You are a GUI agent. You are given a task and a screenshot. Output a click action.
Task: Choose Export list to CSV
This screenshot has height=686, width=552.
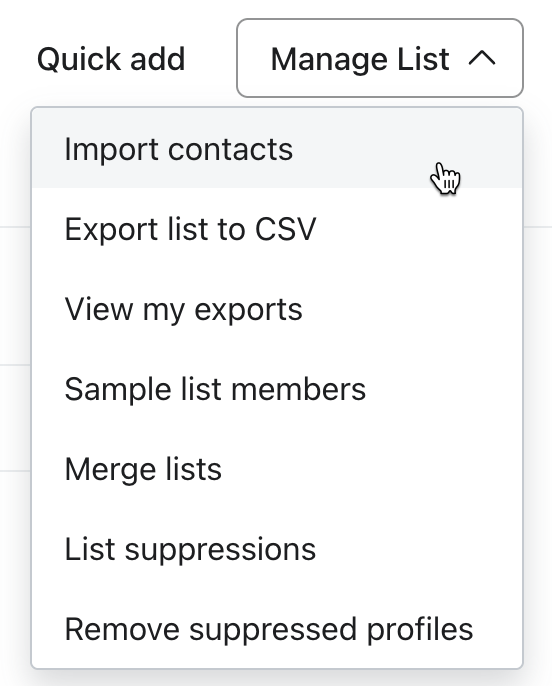[277, 229]
